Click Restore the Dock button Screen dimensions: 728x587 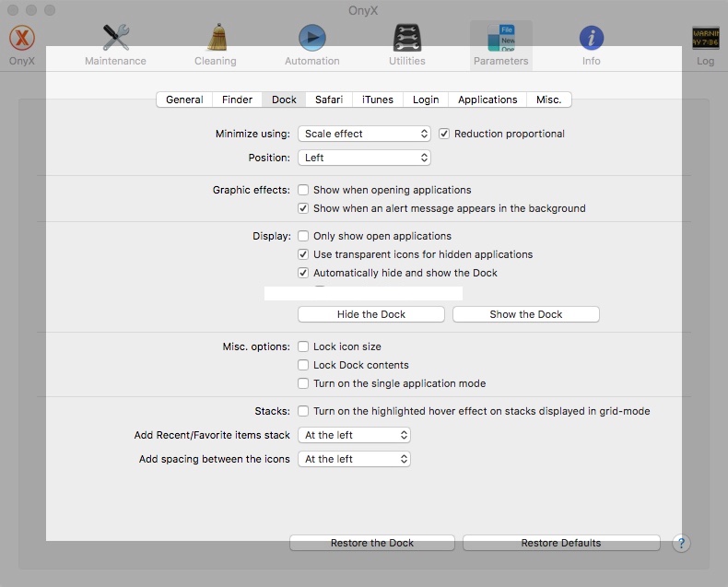tap(372, 543)
